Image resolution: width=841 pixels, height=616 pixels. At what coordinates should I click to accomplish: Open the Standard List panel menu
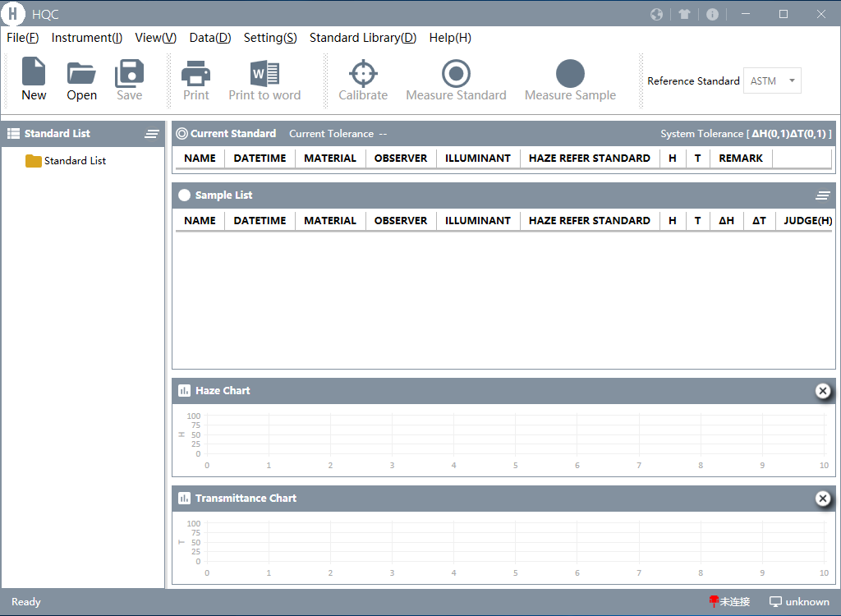tap(152, 133)
